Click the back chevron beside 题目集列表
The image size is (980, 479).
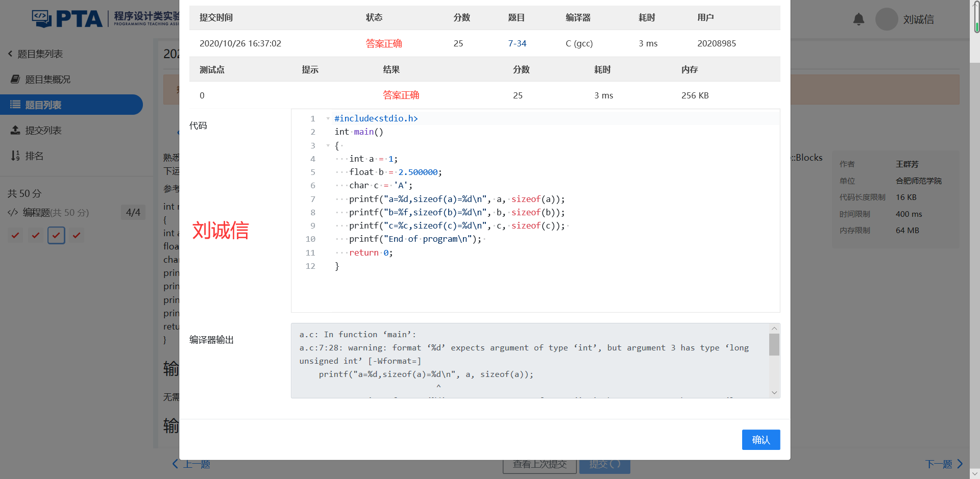(x=10, y=54)
